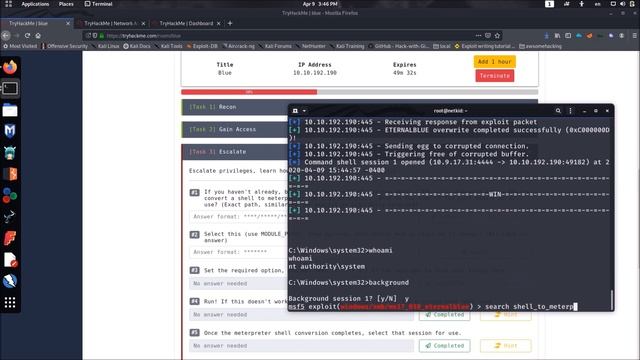The height and width of the screenshot is (360, 640).
Task: Click the terminal search magnifier icon
Action: click(558, 111)
